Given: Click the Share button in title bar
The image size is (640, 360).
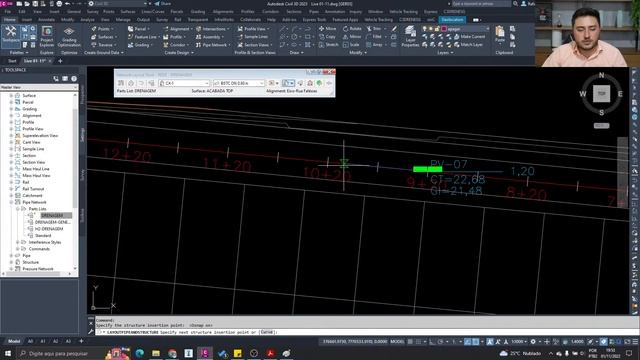Looking at the screenshot, I should pos(162,4).
